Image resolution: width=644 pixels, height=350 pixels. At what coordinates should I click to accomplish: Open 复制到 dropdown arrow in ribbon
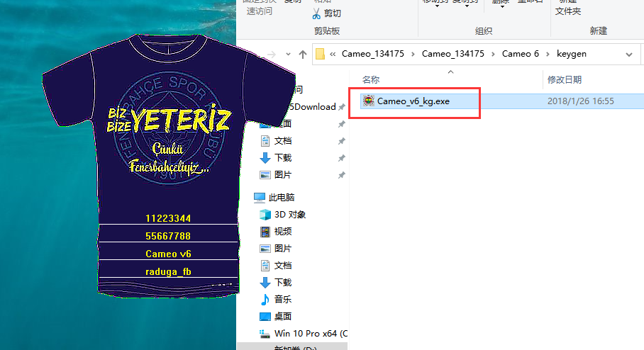pyautogui.click(x=467, y=6)
